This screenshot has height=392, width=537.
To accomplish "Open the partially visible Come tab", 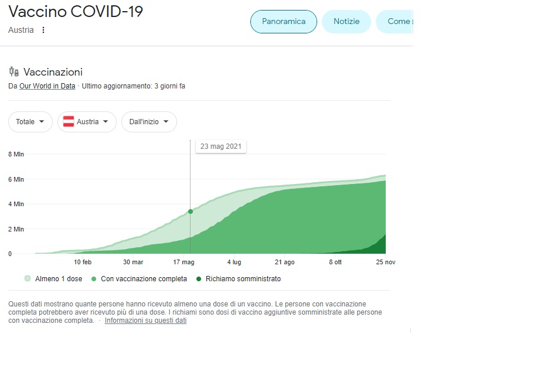I will point(395,22).
